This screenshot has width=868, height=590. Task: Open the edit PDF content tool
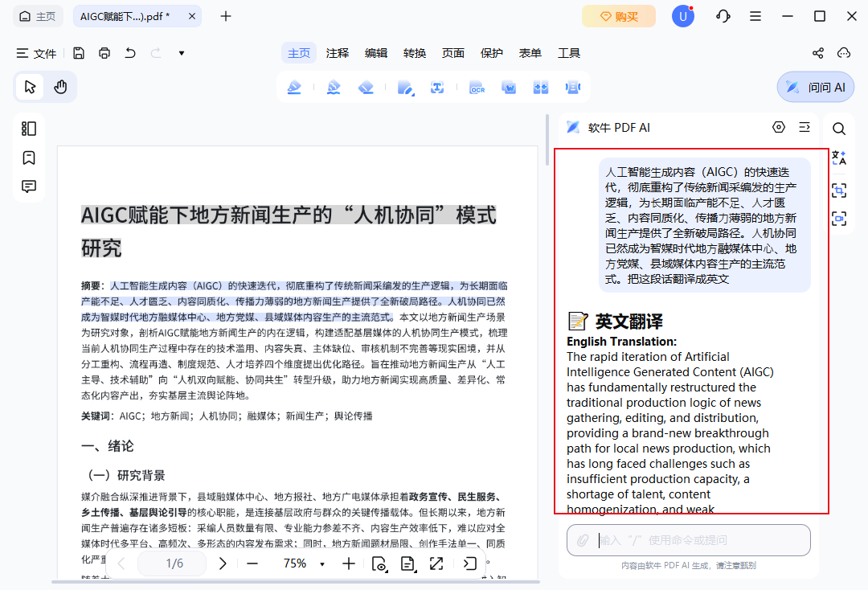(x=406, y=87)
